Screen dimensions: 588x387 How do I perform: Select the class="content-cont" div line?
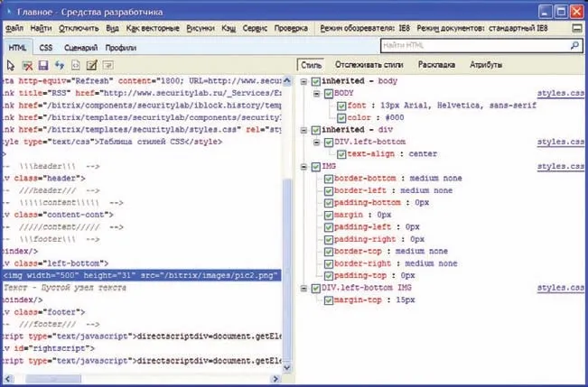point(58,215)
